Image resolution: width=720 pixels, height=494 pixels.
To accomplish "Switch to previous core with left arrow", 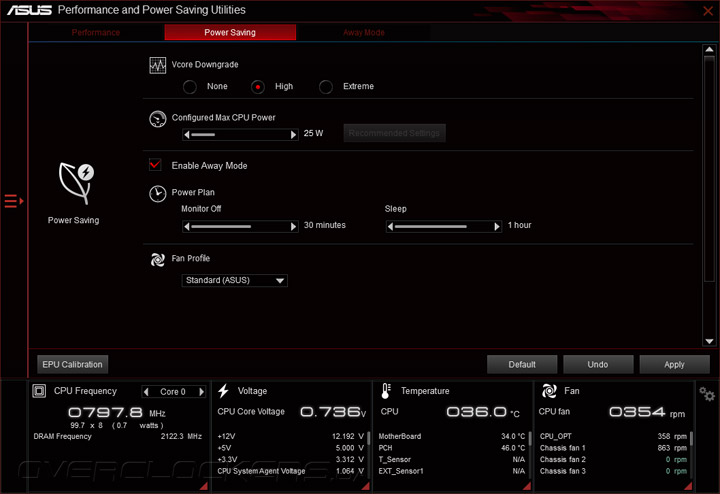I will (x=146, y=392).
